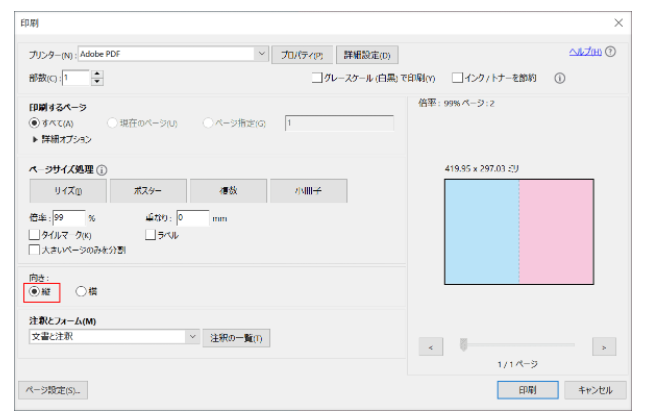Open the ヘルプ link
The image size is (648, 415).
[584, 51]
